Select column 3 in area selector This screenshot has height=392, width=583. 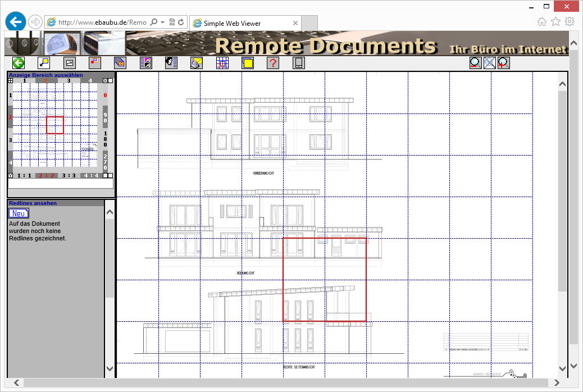69,80
